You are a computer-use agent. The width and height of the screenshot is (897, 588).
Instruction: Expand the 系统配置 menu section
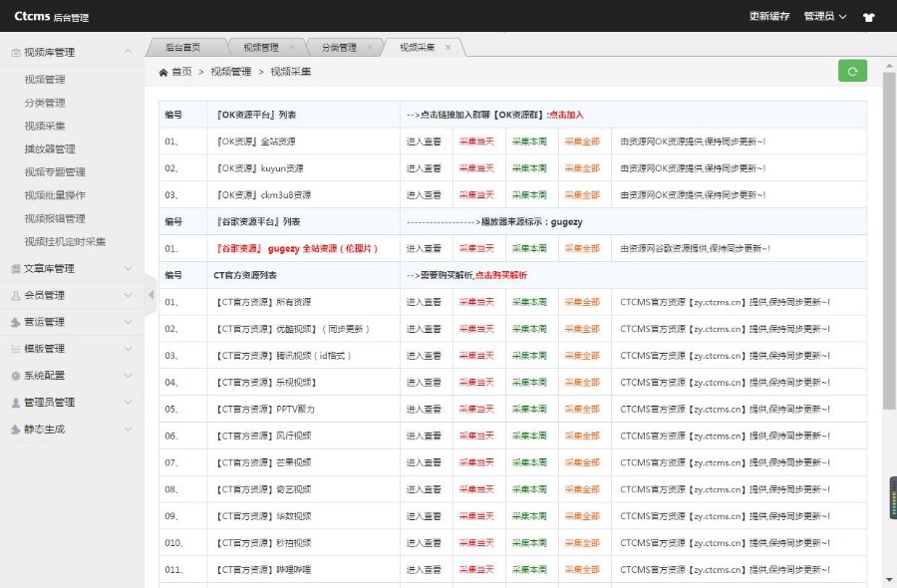tap(129, 375)
